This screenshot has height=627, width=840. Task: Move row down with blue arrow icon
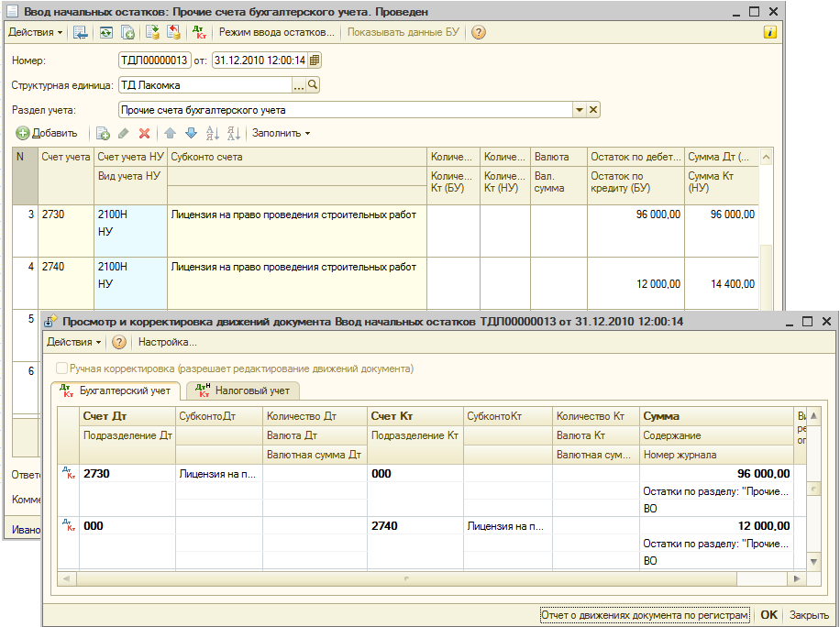click(x=191, y=133)
